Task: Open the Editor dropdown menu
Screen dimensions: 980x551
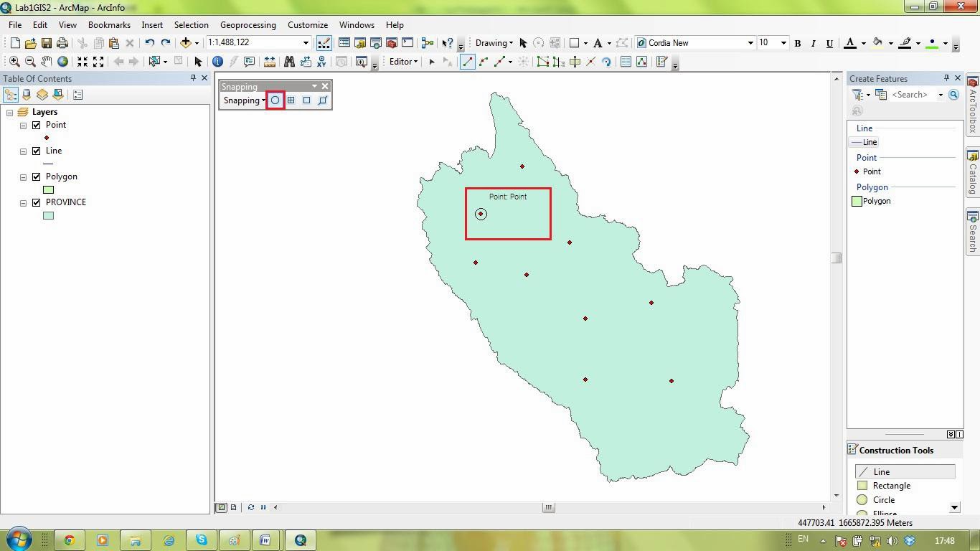Action: click(403, 62)
